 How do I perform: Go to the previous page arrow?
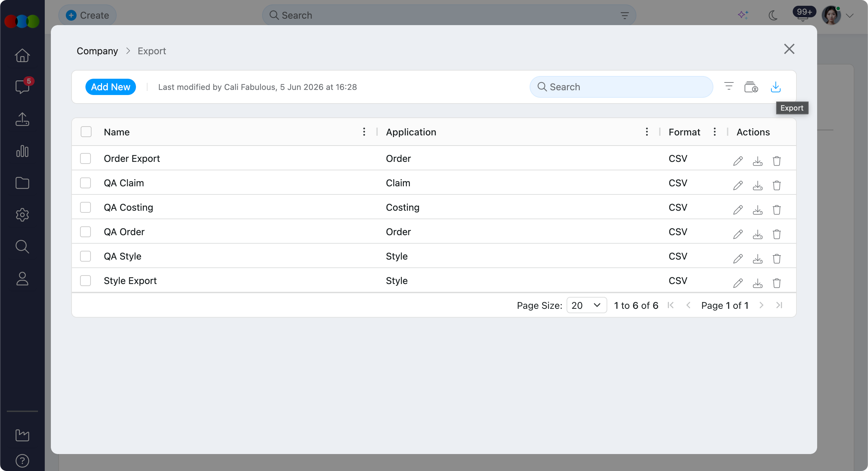pyautogui.click(x=688, y=305)
